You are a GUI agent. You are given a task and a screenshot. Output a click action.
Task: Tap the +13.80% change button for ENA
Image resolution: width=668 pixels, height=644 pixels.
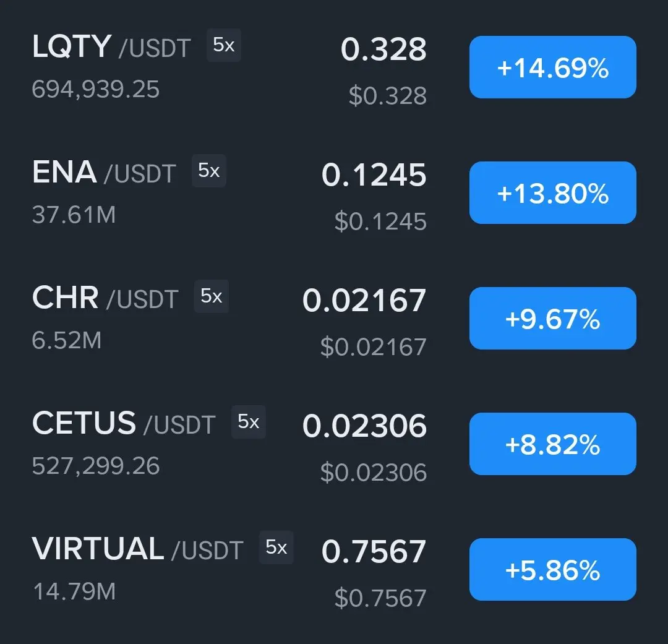click(x=552, y=193)
